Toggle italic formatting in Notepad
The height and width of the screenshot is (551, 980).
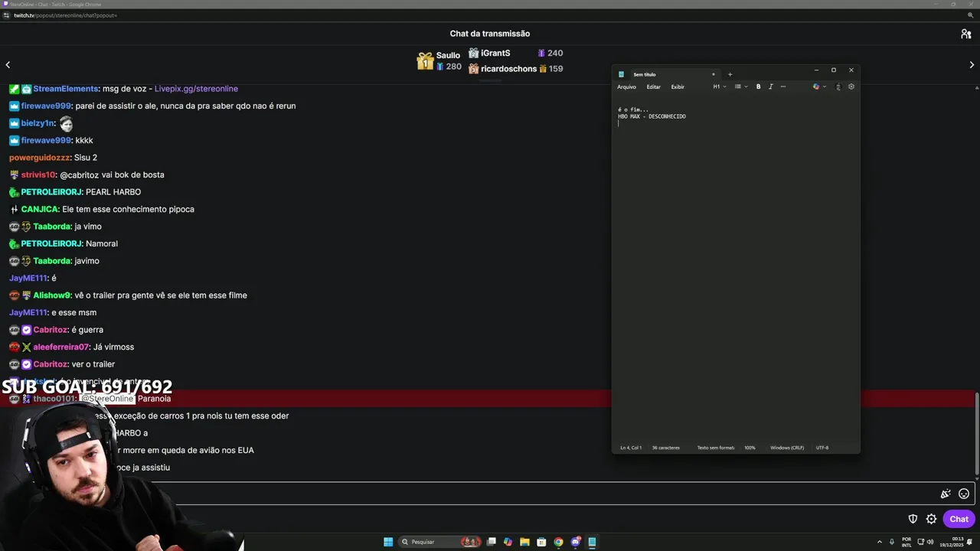[770, 86]
